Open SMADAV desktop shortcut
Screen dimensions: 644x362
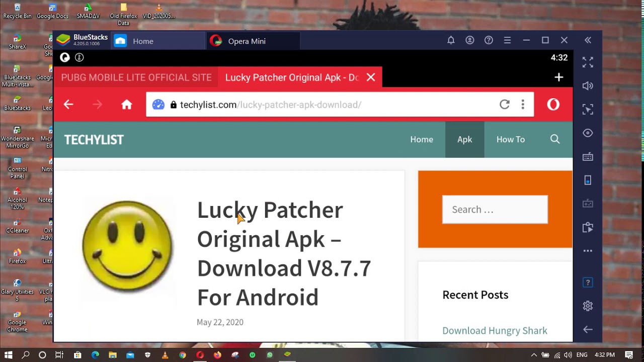tap(88, 12)
